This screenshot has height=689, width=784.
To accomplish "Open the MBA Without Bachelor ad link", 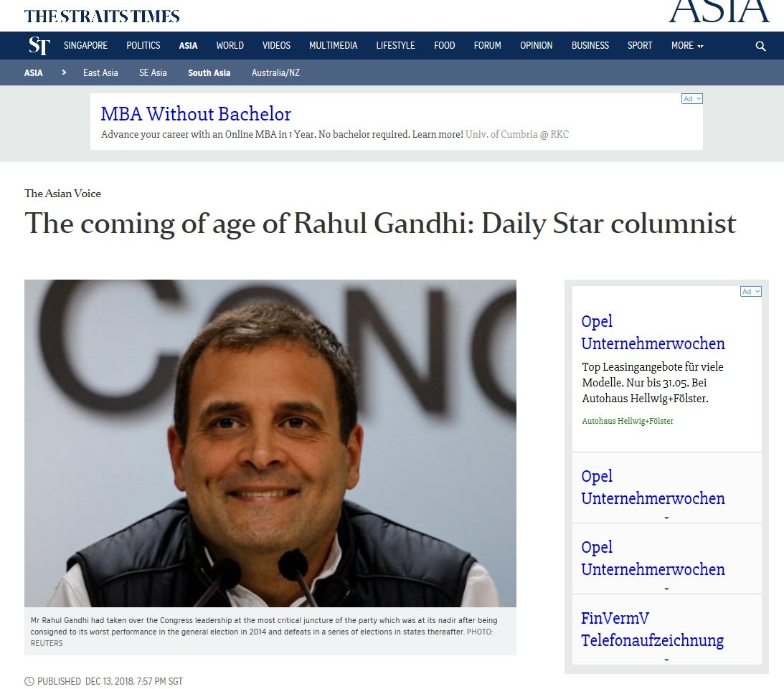I will (196, 114).
